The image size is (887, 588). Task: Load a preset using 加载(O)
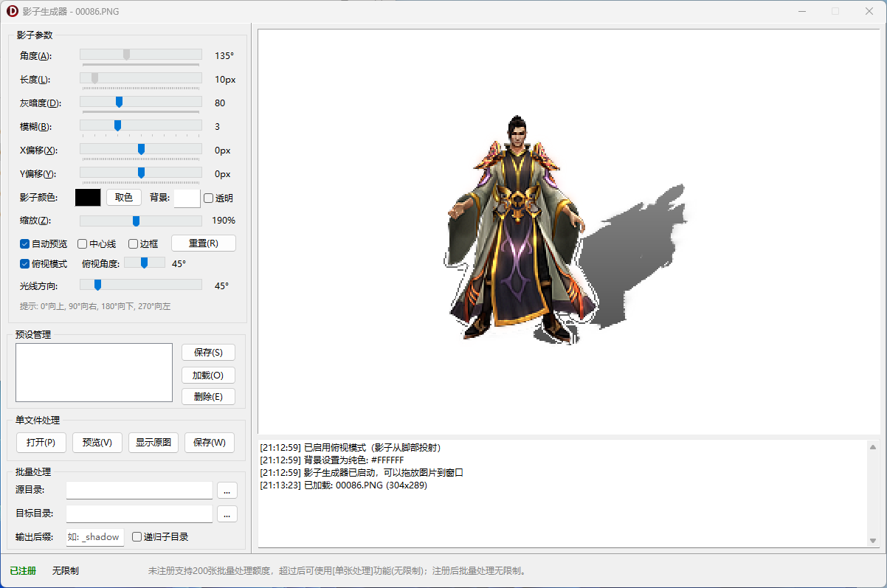(x=207, y=374)
